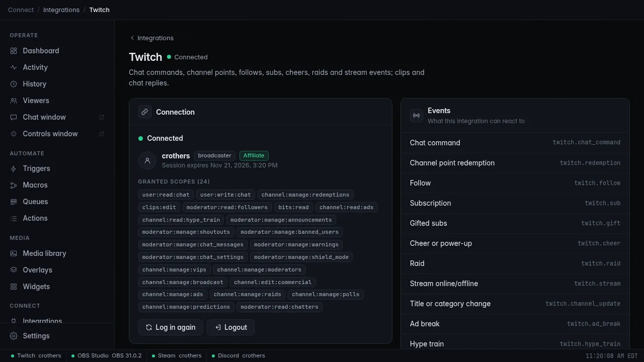Click the Connection link icon
This screenshot has width=644, height=362.
tap(145, 112)
